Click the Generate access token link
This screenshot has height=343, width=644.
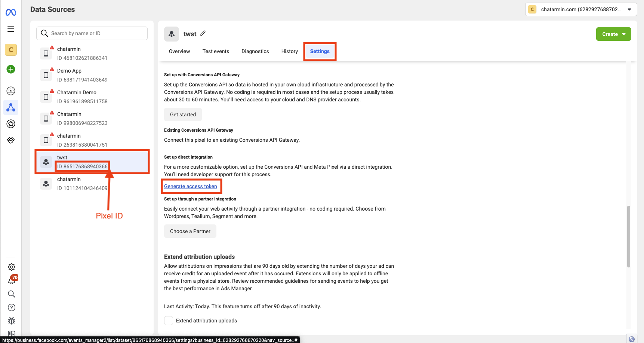(x=190, y=186)
